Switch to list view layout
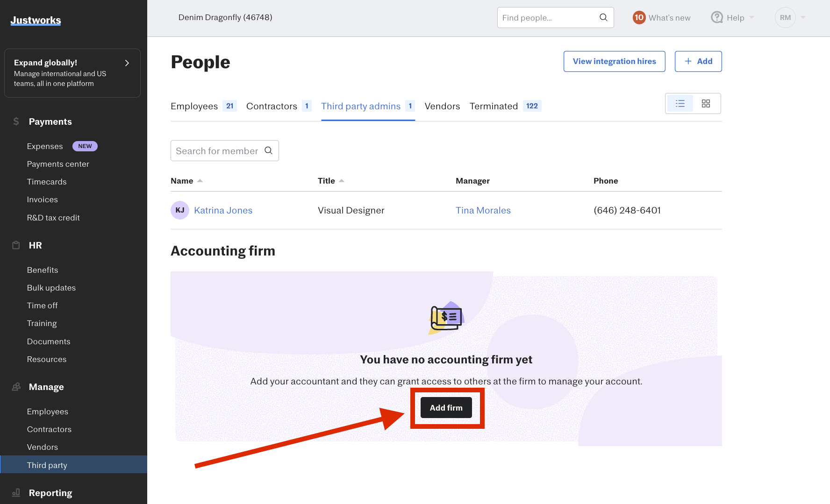This screenshot has height=504, width=830. [x=680, y=103]
